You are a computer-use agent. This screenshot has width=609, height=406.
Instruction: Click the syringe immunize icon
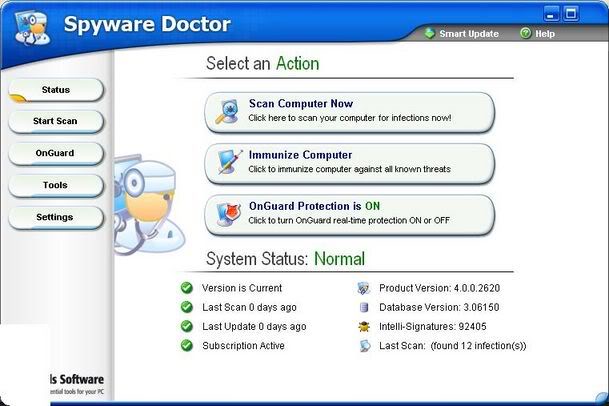click(230, 162)
